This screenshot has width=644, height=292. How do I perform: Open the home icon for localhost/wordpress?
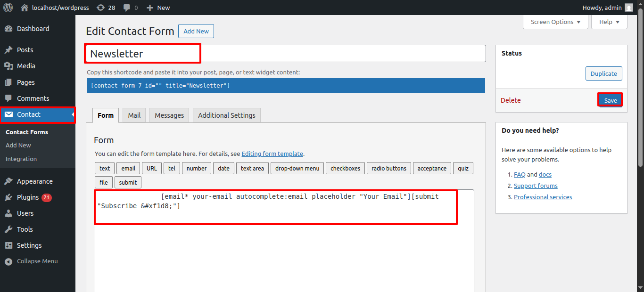point(25,8)
